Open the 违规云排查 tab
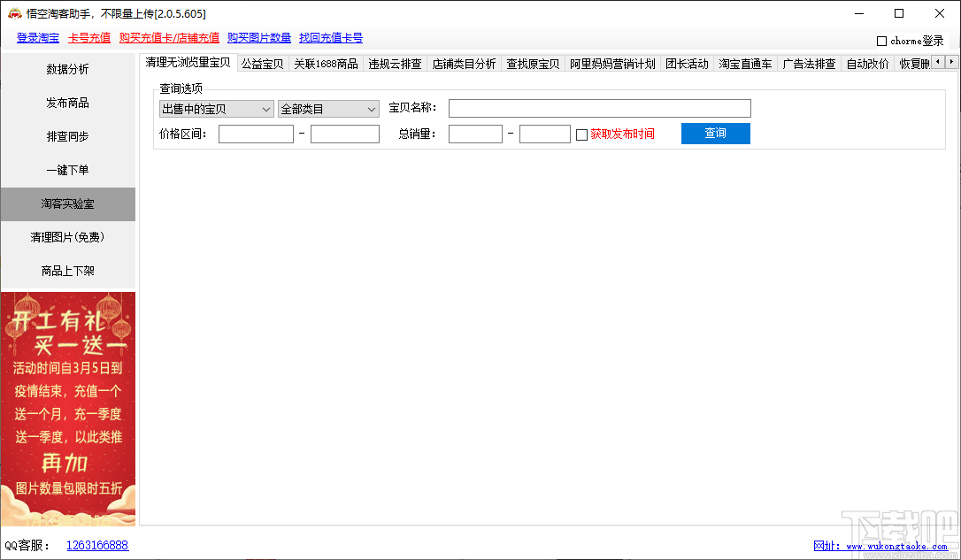961x560 pixels. pyautogui.click(x=395, y=64)
